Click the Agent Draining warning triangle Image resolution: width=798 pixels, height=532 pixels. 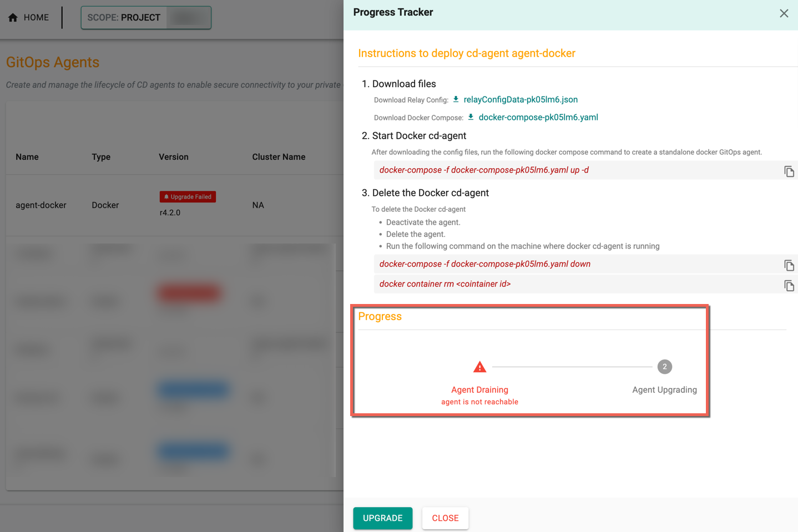pos(479,367)
